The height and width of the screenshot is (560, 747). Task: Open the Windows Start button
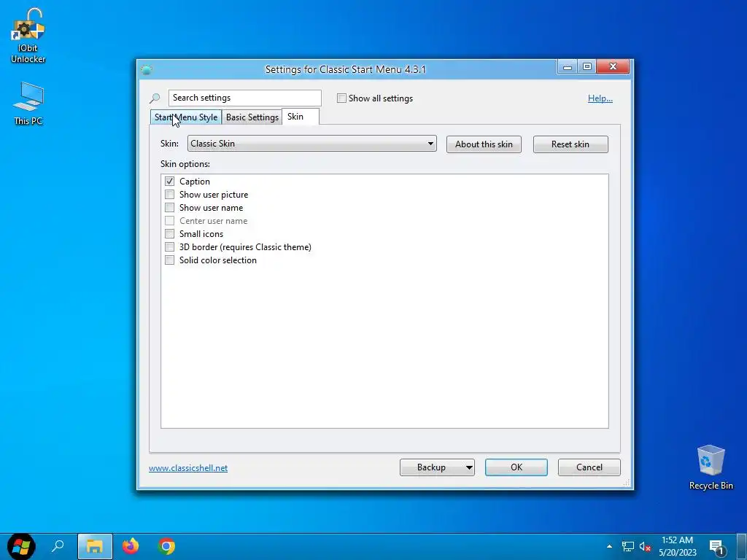[21, 546]
